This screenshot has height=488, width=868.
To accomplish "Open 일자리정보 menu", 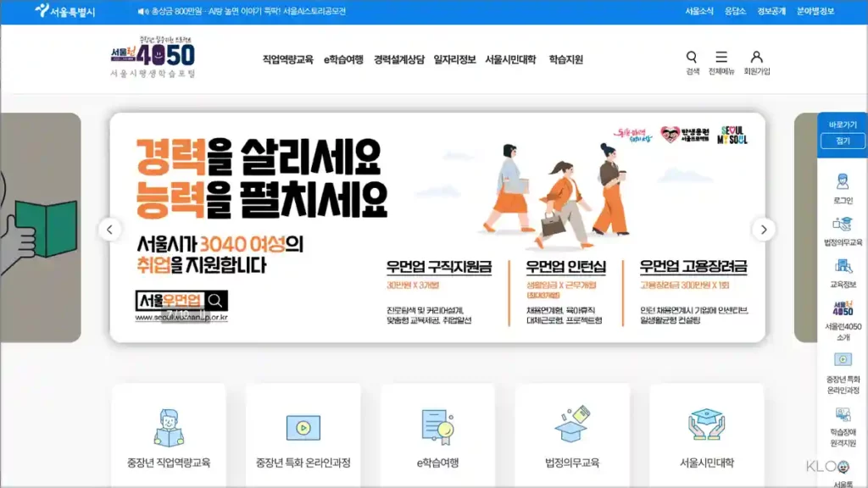I will (454, 60).
